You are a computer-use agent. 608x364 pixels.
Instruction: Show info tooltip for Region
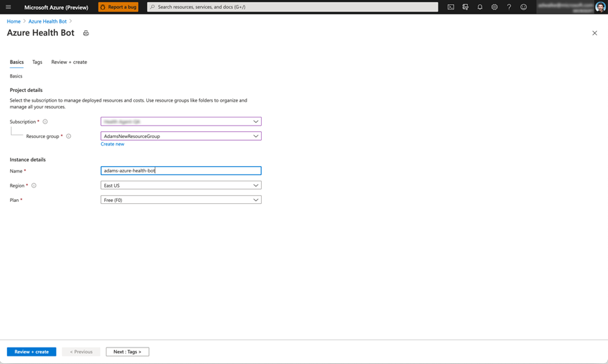(x=34, y=185)
